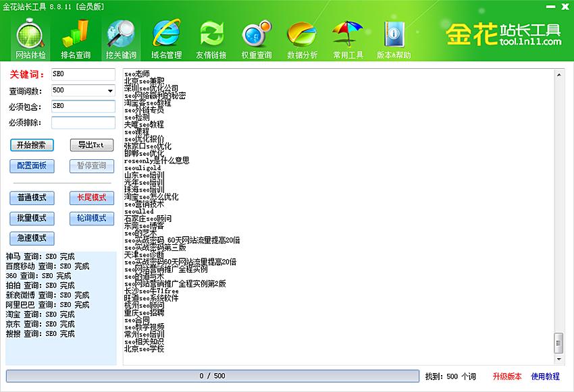Open the 版本&帮助 version and help section
The width and height of the screenshot is (574, 392).
tap(392, 38)
